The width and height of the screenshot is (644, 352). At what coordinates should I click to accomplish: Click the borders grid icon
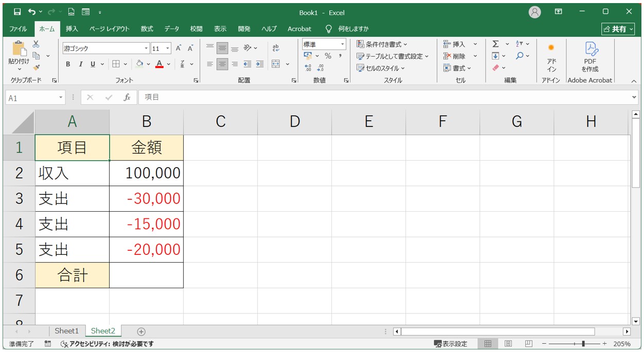coord(116,64)
